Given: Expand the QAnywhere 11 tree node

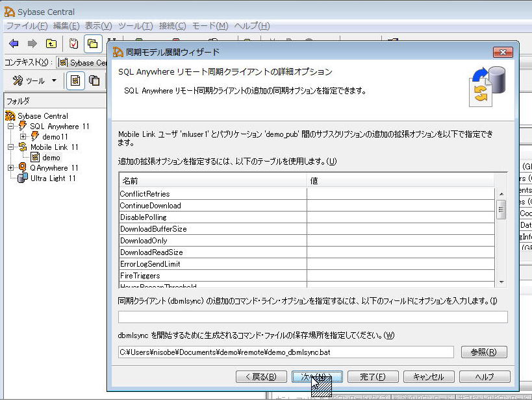Looking at the screenshot, I should pos(10,167).
